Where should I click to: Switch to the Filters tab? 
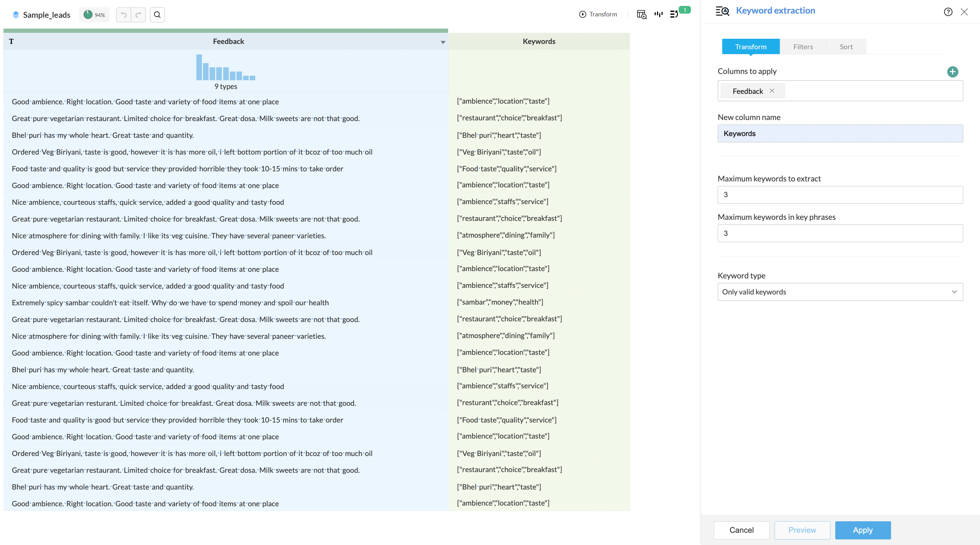click(x=803, y=47)
